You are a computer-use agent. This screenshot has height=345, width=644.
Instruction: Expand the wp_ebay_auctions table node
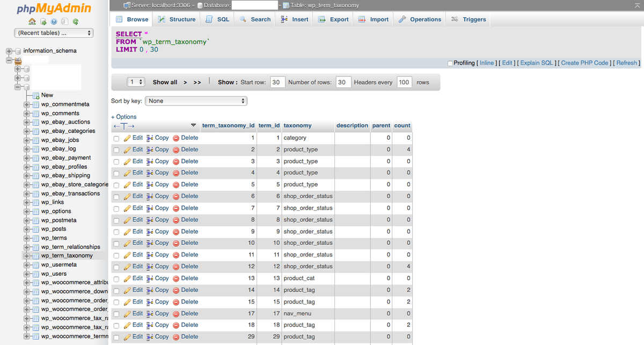26,122
